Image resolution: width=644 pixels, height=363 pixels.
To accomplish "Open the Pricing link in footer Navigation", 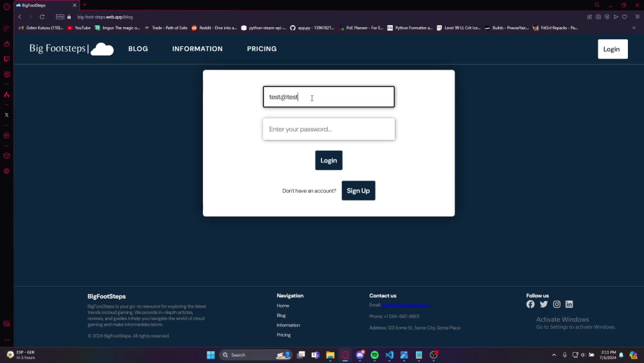I will (283, 335).
